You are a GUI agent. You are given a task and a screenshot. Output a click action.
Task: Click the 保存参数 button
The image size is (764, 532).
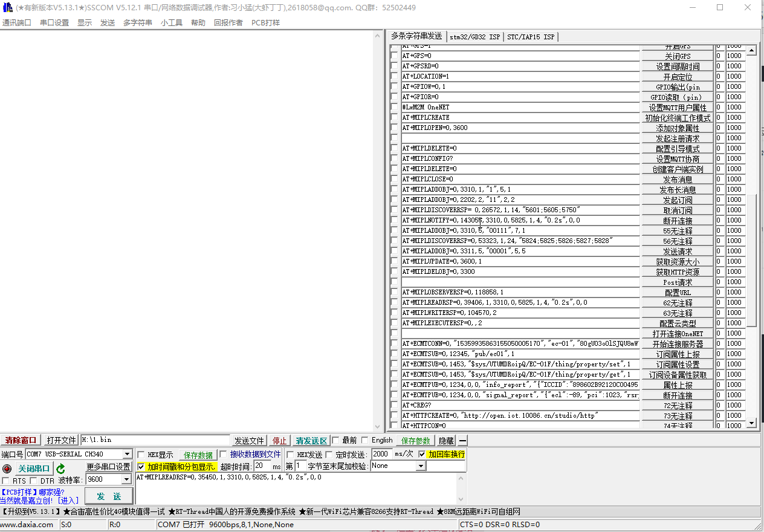point(416,441)
